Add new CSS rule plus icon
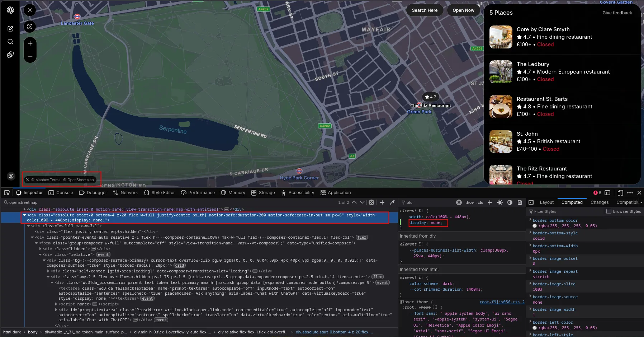 490,202
